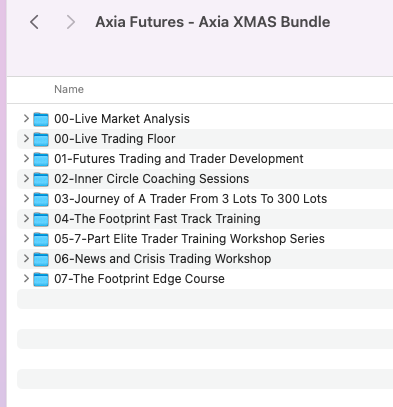Image resolution: width=393 pixels, height=407 pixels.
Task: Sort by the Name column header
Action: (x=69, y=89)
